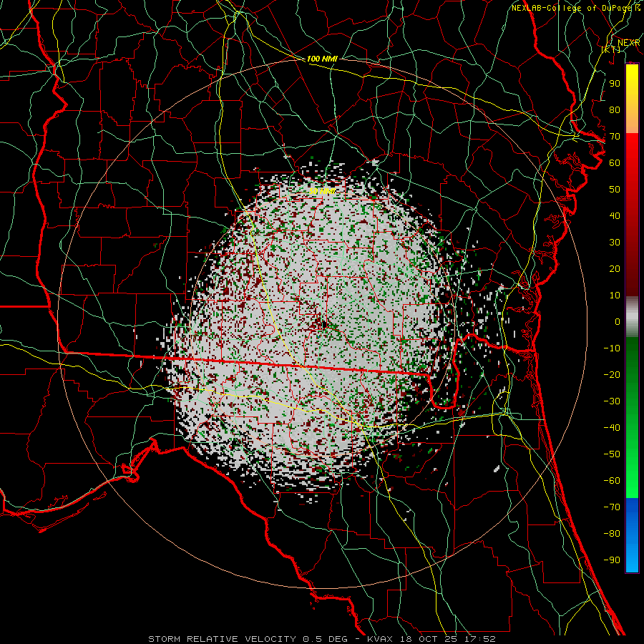The width and height of the screenshot is (644, 644).
Task: Click the -80 value on the velocity scale
Action: point(612,534)
